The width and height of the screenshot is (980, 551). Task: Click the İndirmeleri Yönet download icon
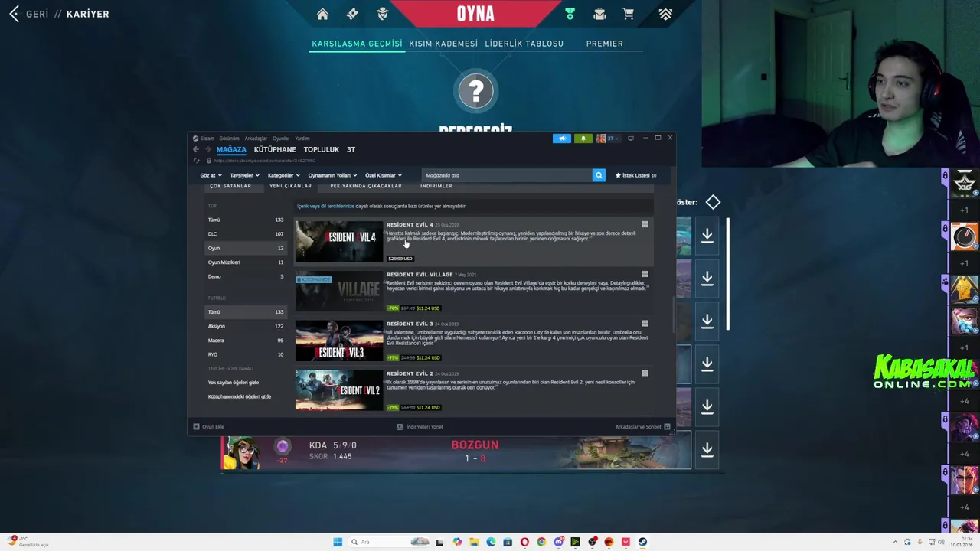click(x=400, y=427)
